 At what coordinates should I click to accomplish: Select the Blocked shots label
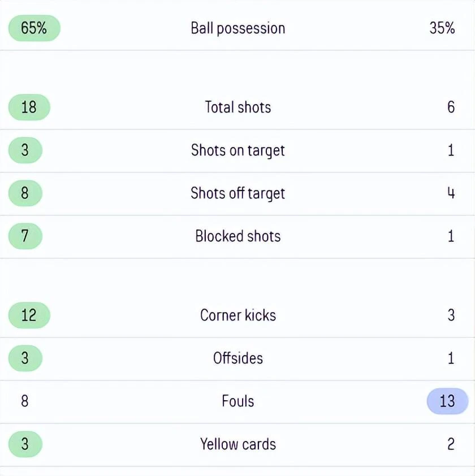pyautogui.click(x=238, y=236)
